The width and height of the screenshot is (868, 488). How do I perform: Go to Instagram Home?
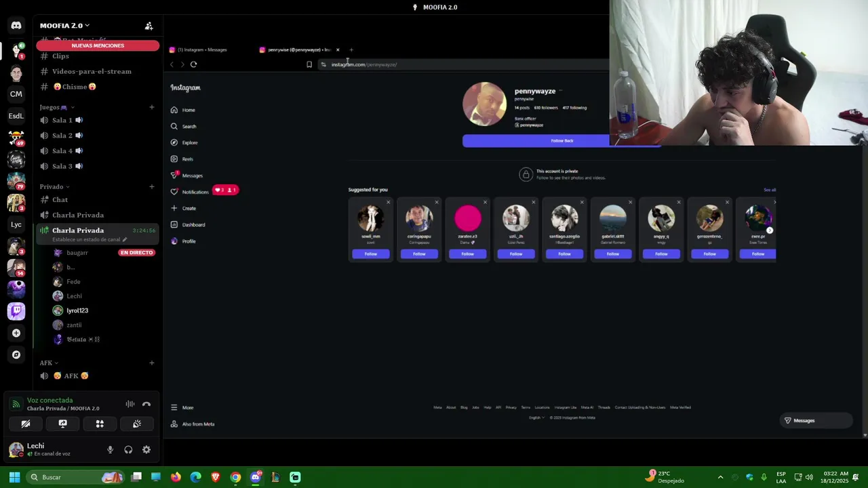point(183,110)
